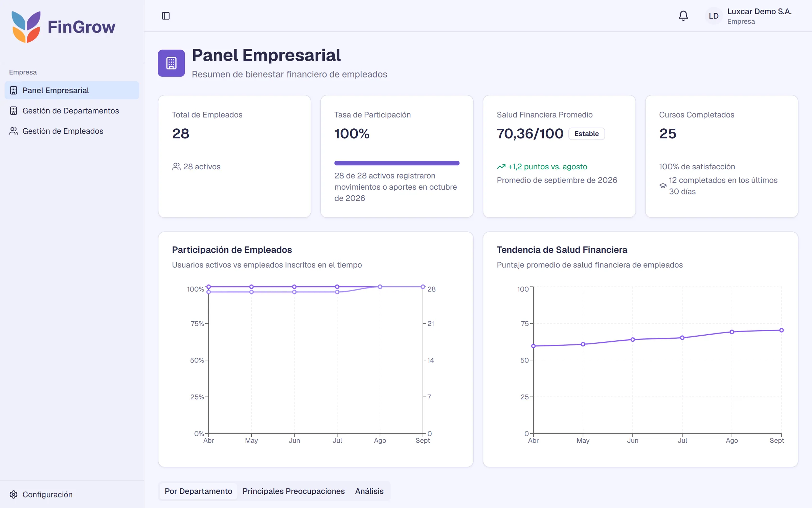This screenshot has height=508, width=812.
Task: Click the users icon next to 28 activos
Action: pos(176,167)
